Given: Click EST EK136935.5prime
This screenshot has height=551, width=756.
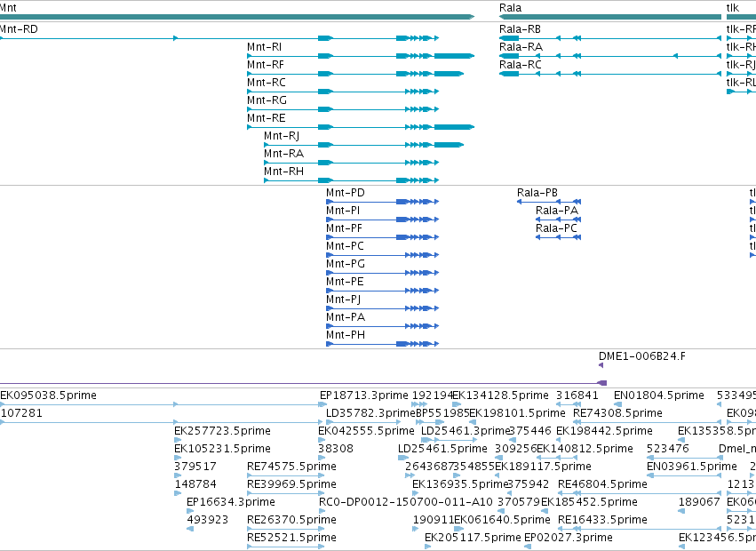Looking at the screenshot, I should (460, 484).
